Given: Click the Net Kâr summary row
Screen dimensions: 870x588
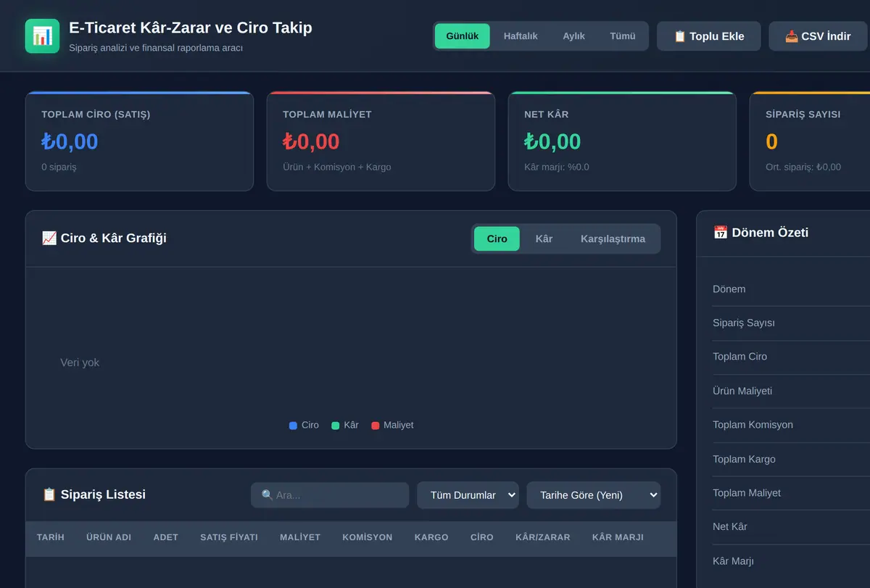Looking at the screenshot, I should (x=791, y=527).
